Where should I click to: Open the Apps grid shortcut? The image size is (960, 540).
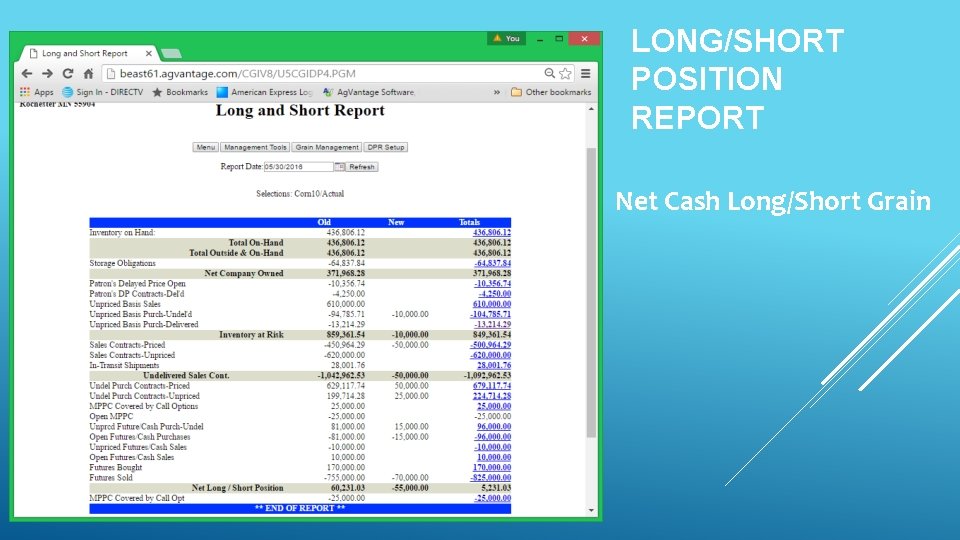(x=36, y=92)
